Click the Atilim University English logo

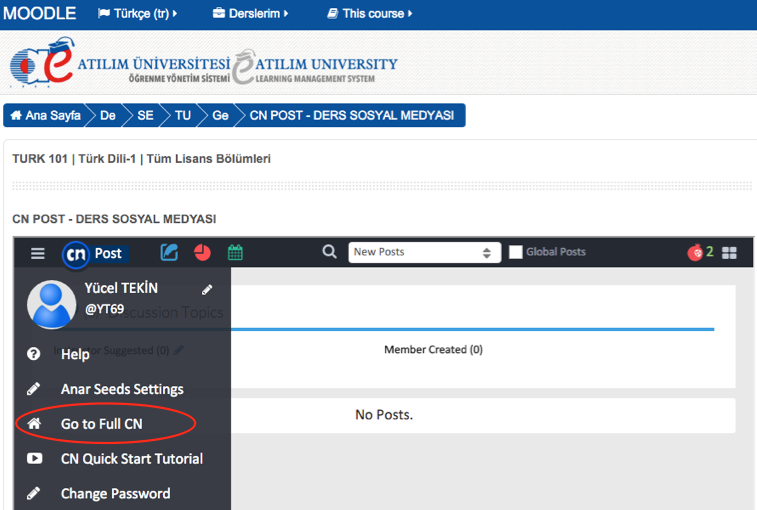coord(315,67)
